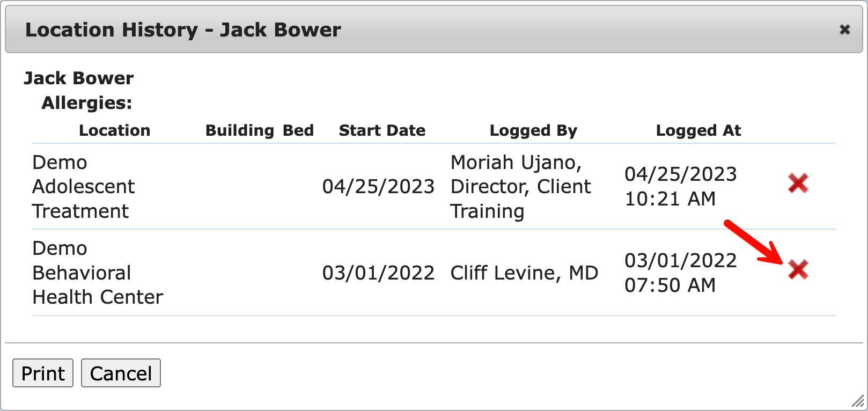Grab the dialog resize handle corner
This screenshot has height=411, width=868.
(858, 401)
